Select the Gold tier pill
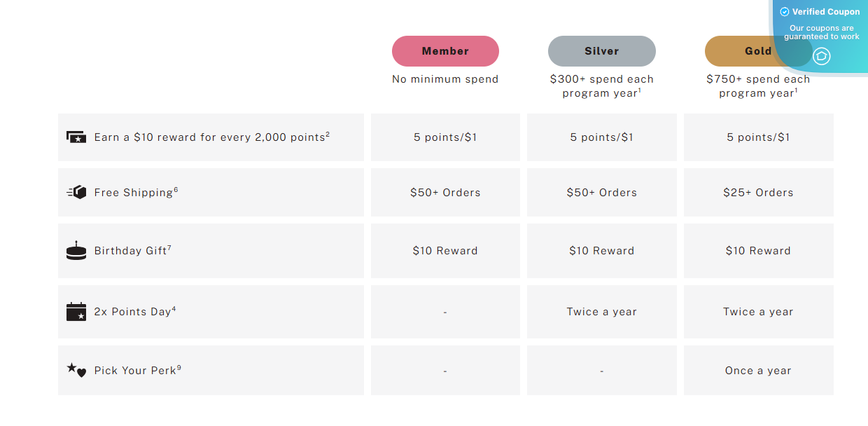This screenshot has width=868, height=426. coord(758,51)
